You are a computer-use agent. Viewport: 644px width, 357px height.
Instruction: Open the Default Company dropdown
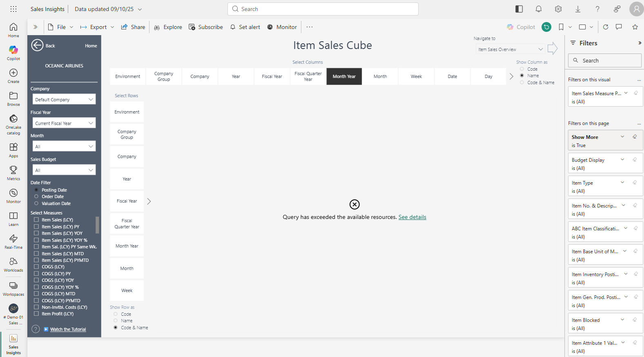pos(64,99)
